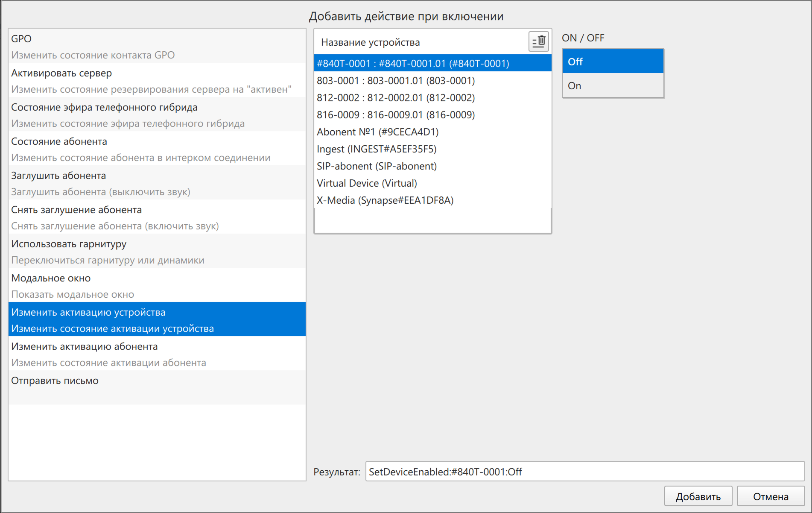Click the Результат input field

click(x=585, y=472)
